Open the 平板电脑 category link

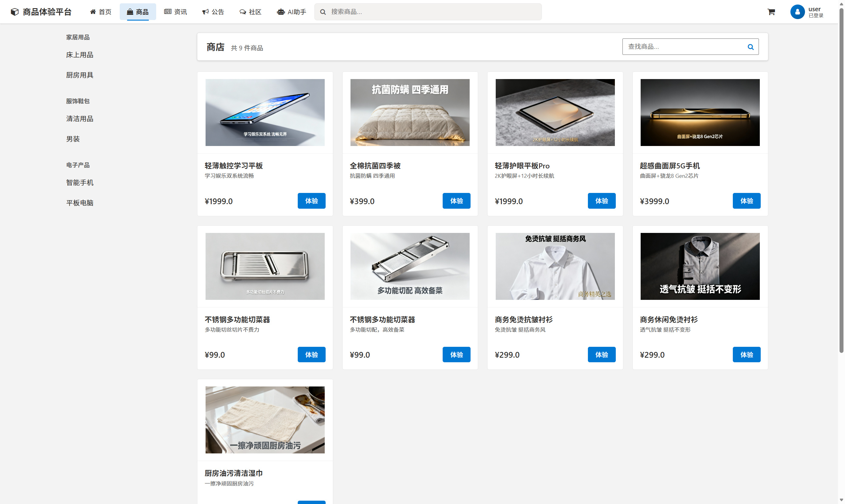tap(80, 203)
